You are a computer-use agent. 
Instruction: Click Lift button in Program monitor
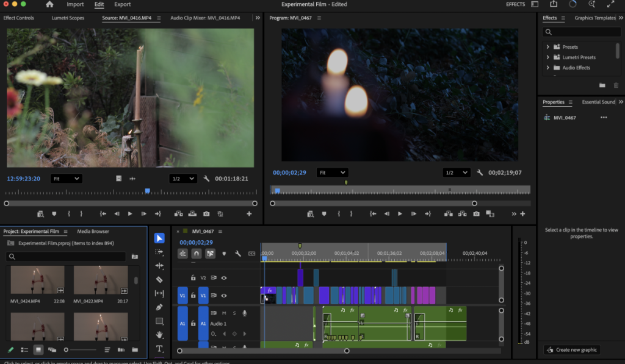point(449,214)
